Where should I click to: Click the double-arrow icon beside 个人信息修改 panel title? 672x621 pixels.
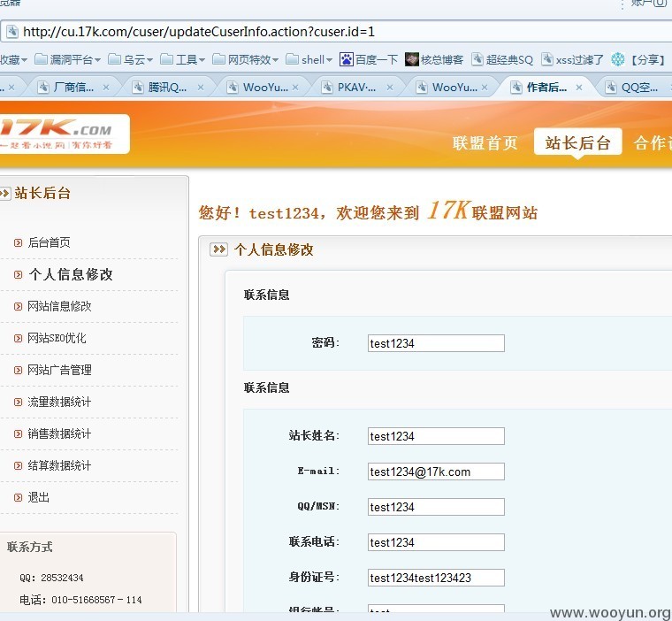point(218,249)
